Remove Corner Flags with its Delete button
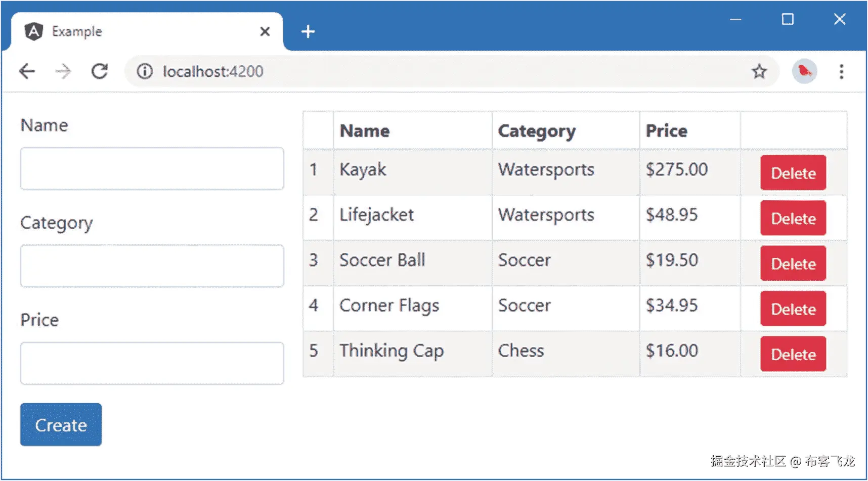 point(793,309)
